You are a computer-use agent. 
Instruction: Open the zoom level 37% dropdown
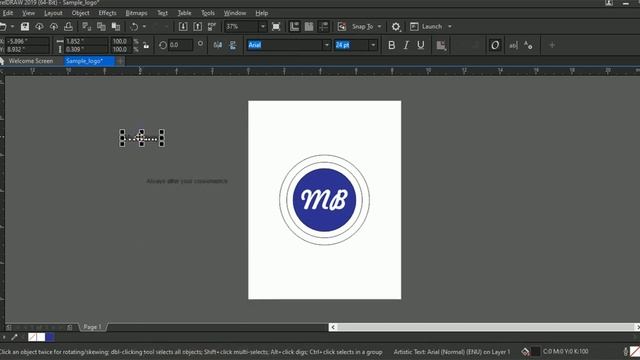point(263,27)
